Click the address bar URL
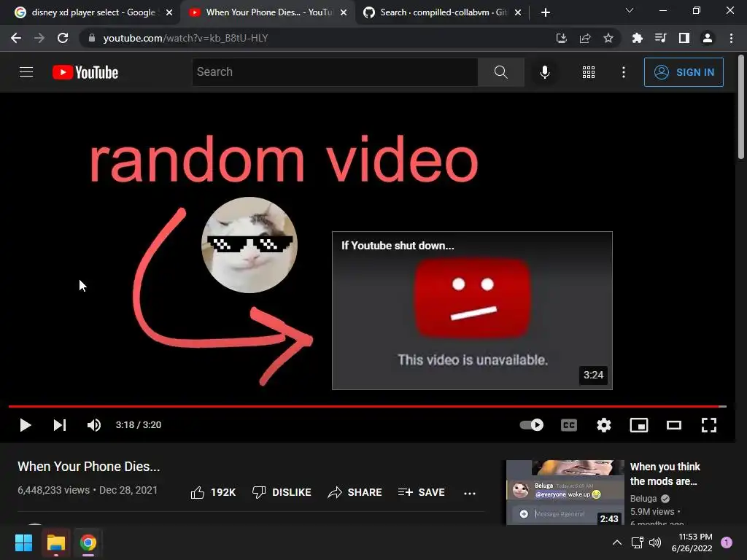Viewport: 747px width, 560px height. (185, 38)
